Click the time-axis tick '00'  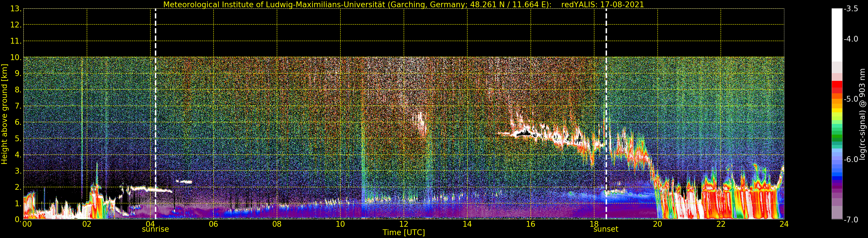coord(27,224)
